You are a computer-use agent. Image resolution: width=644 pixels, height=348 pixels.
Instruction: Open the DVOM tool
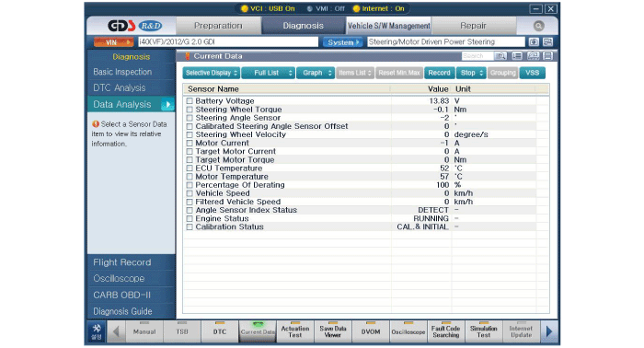point(371,331)
